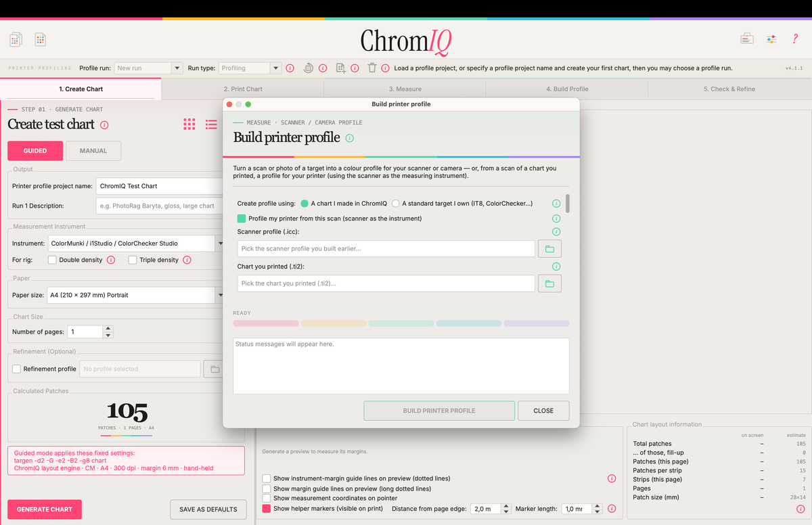The width and height of the screenshot is (812, 525).
Task: Browse folder for Scanner profile file
Action: (x=549, y=249)
